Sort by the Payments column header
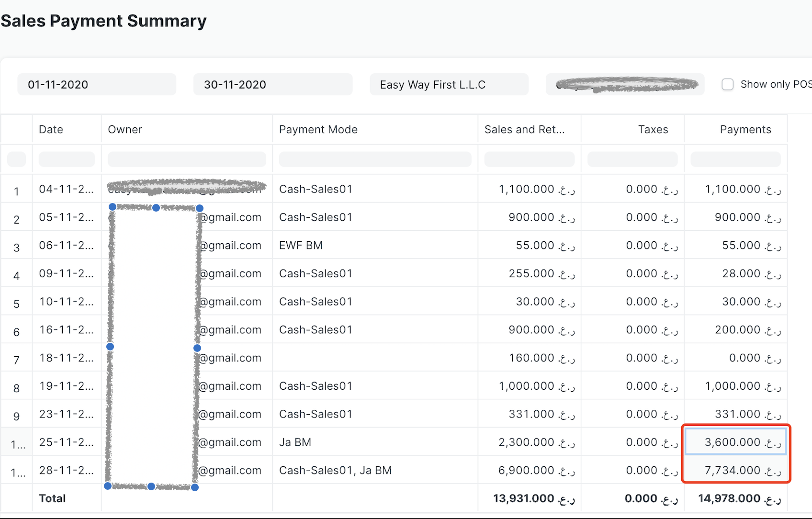Viewport: 812px width, 519px height. pyautogui.click(x=745, y=129)
